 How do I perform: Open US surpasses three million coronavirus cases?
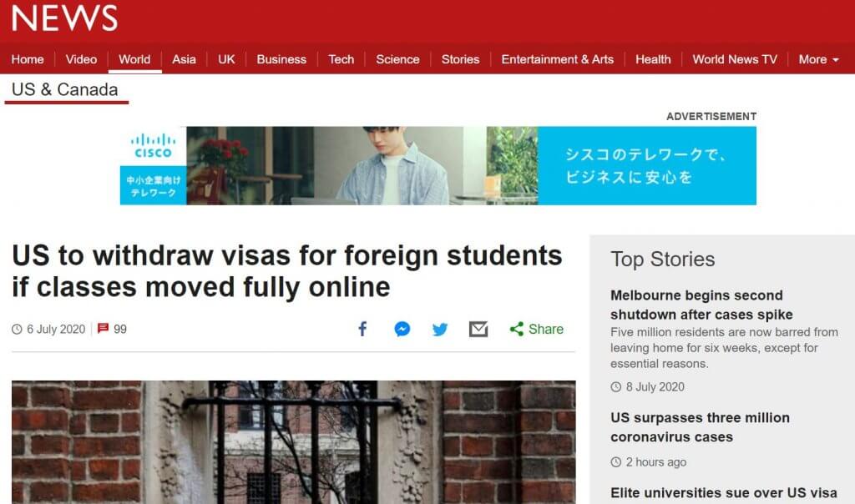coord(700,427)
